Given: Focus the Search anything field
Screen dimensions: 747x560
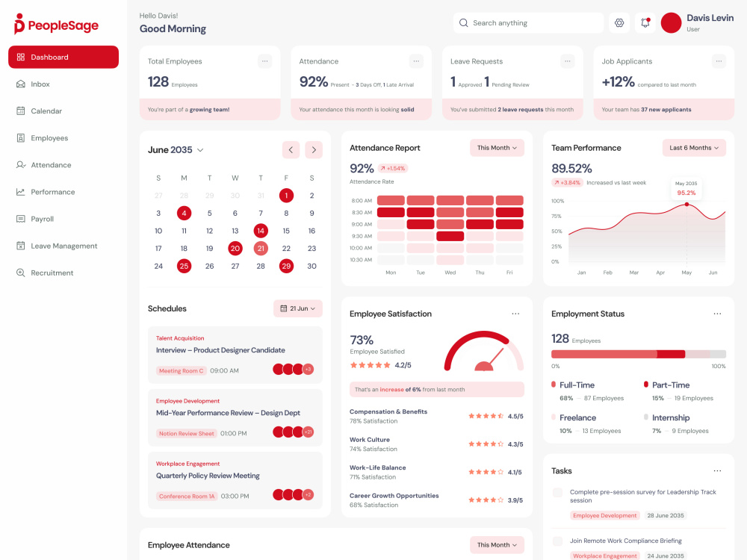Looking at the screenshot, I should point(528,23).
